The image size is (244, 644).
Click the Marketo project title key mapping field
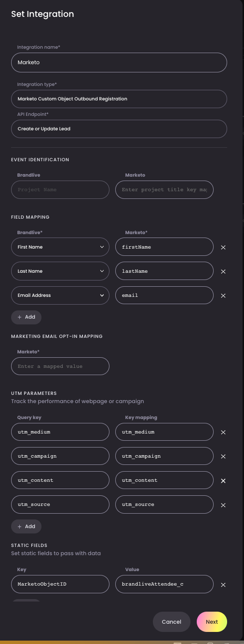pyautogui.click(x=164, y=190)
